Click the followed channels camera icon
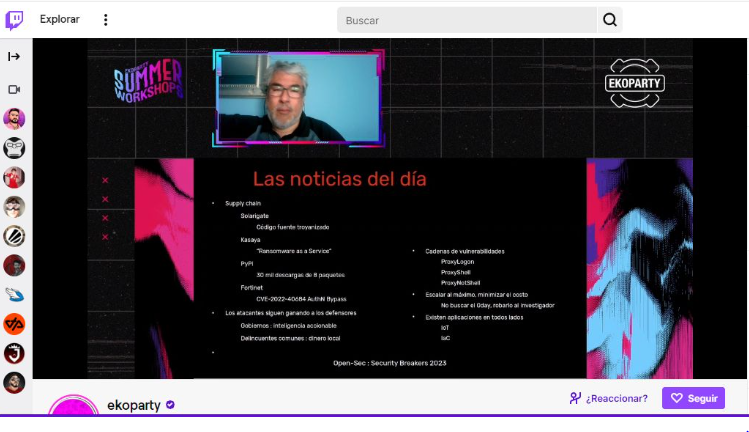 tap(14, 89)
